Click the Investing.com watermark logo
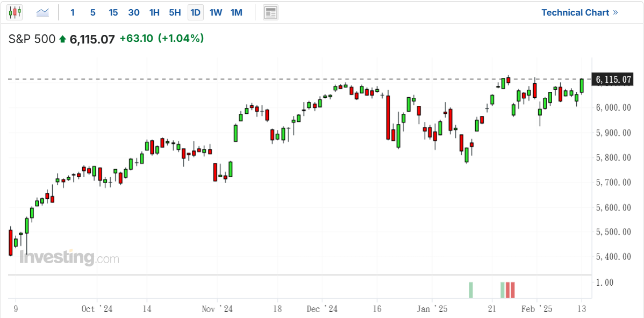The width and height of the screenshot is (644, 318). [x=69, y=258]
